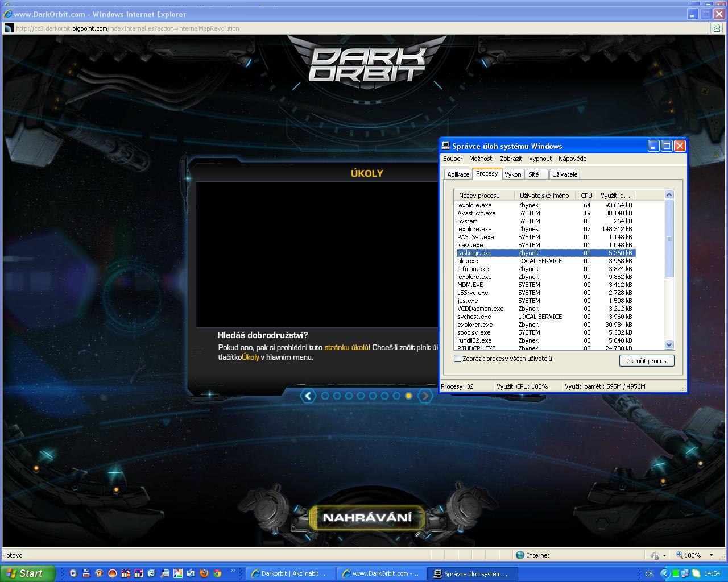Image resolution: width=728 pixels, height=582 pixels.
Task: Click the process list scroll down arrow
Action: coord(669,344)
